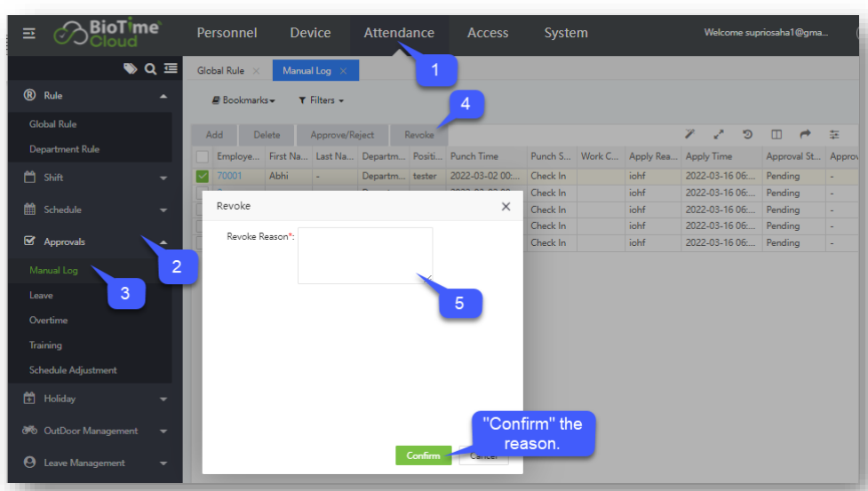Click the green Confirm button
868x491 pixels.
coord(423,455)
